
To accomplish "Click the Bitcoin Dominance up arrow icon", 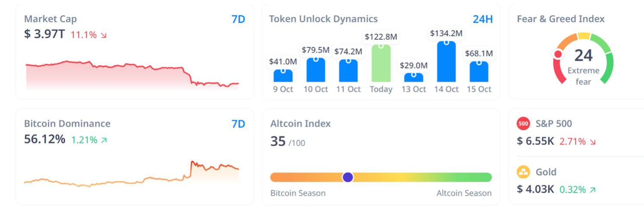I will point(104,140).
